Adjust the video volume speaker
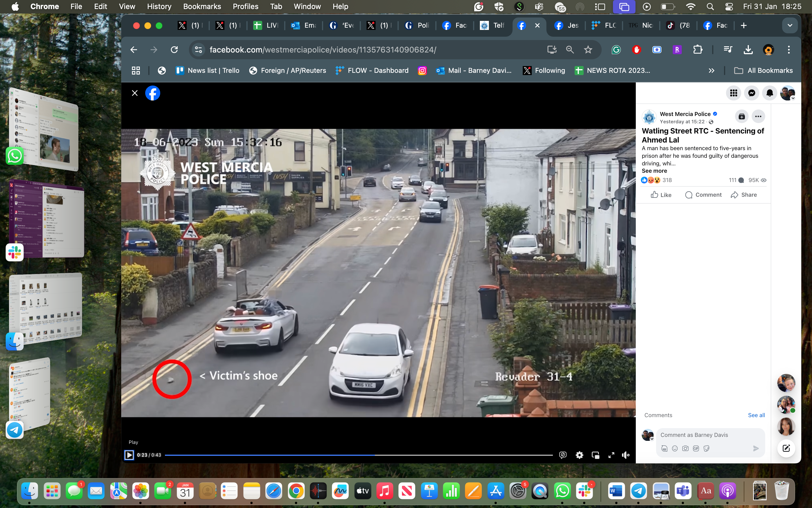The height and width of the screenshot is (508, 812). coord(626,455)
